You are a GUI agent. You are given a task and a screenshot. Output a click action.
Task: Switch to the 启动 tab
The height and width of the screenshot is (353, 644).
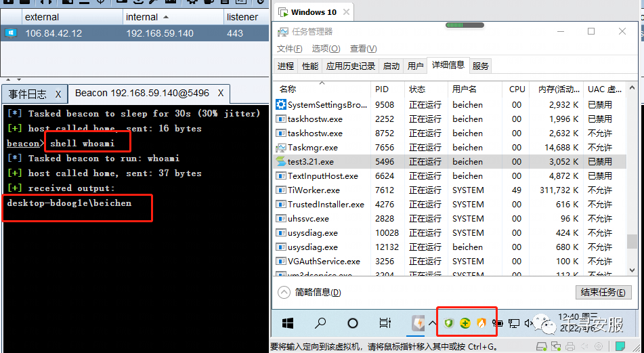(x=391, y=66)
